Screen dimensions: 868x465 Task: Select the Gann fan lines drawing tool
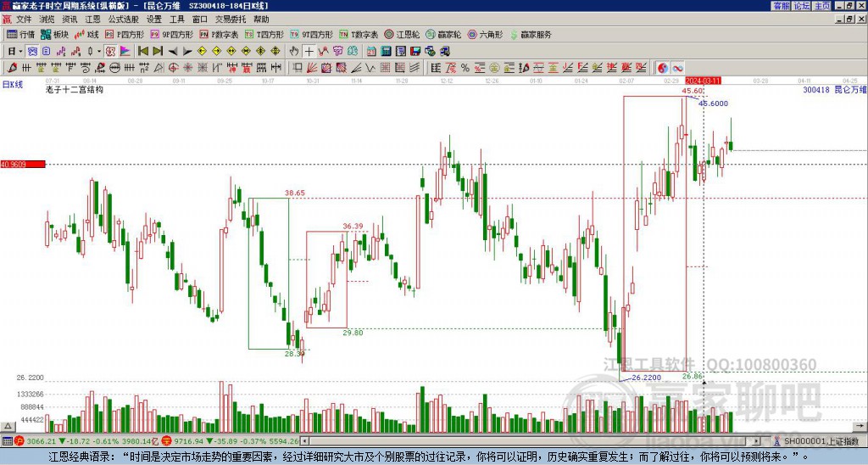click(312, 68)
